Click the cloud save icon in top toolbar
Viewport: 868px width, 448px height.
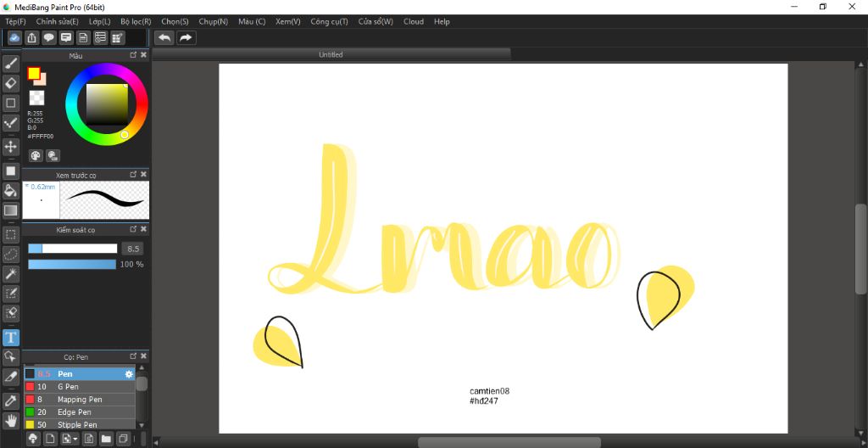pyautogui.click(x=15, y=37)
